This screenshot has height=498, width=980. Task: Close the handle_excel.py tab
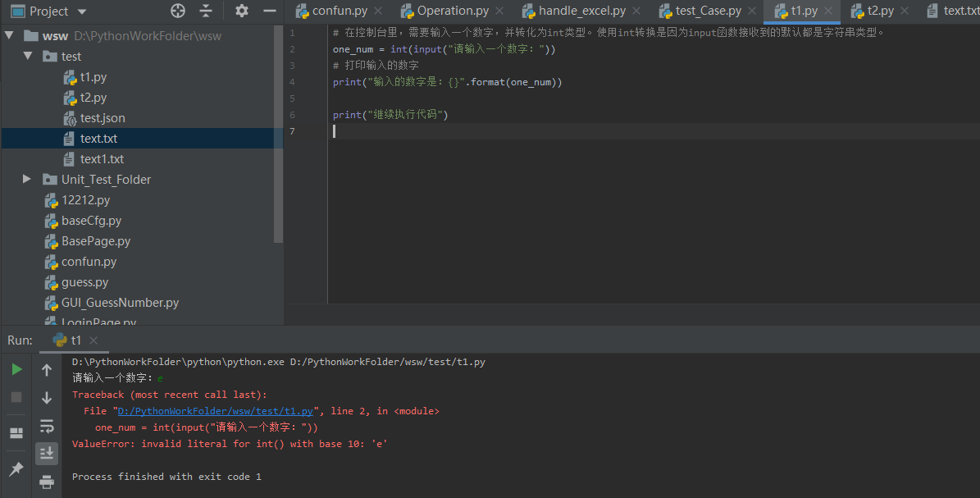636,11
